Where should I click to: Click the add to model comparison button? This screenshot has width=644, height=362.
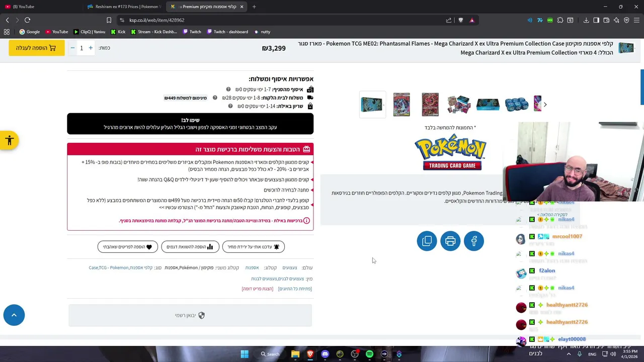click(x=190, y=247)
